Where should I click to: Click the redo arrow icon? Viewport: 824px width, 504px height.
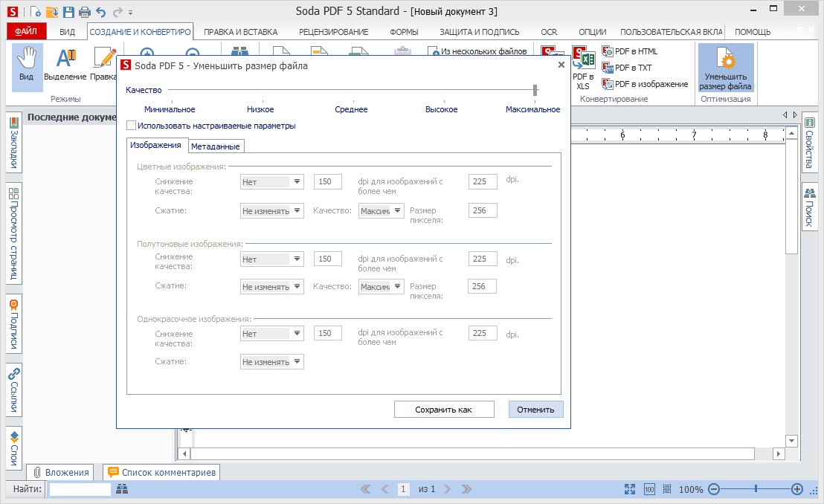click(x=118, y=12)
